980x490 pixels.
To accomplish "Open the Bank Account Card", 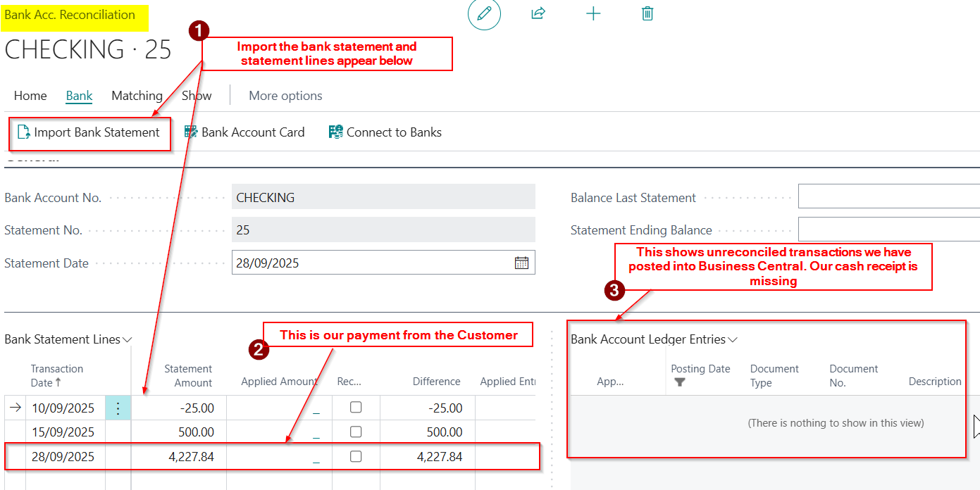I will point(244,132).
